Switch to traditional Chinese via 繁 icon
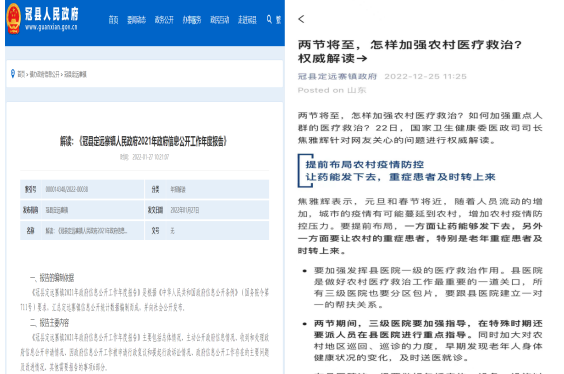Viewport: 564px width, 374px height. tap(278, 19)
